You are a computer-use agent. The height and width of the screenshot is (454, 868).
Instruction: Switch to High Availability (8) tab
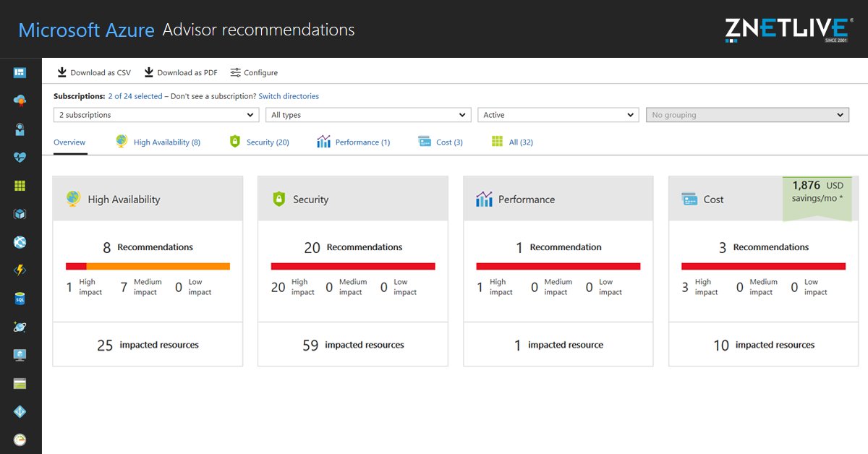(158, 142)
